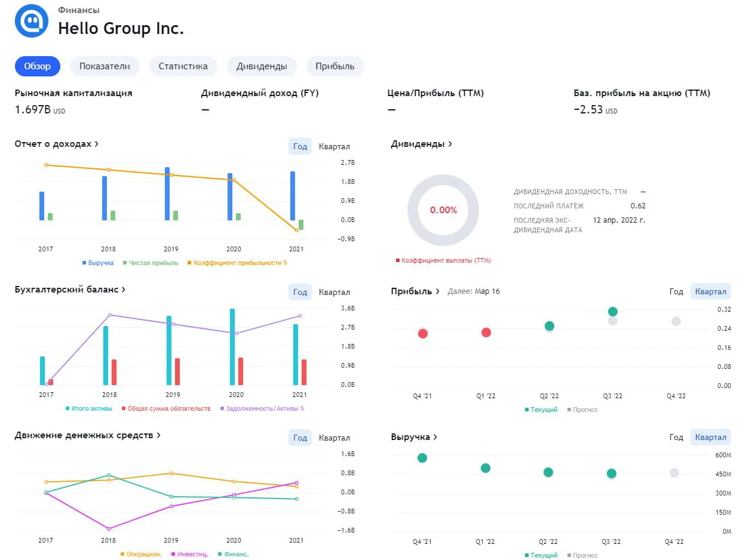The height and width of the screenshot is (560, 752).
Task: Select the Прибыль tab
Action: click(335, 66)
